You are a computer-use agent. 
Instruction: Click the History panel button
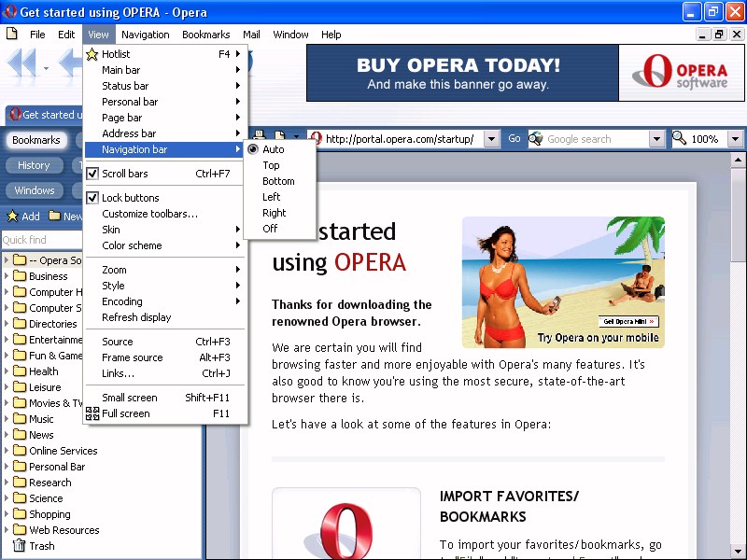34,165
